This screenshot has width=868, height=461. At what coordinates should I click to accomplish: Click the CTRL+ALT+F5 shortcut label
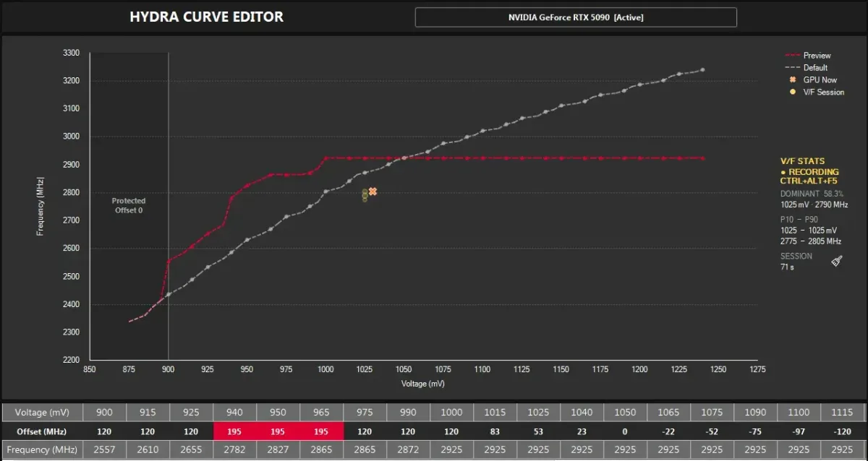click(809, 181)
